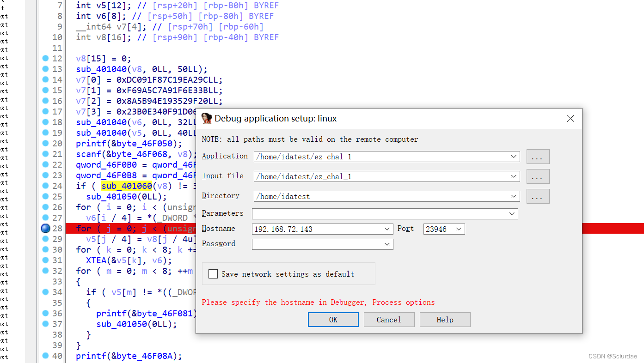This screenshot has width=644, height=363.
Task: Expand the Password dropdown
Action: click(387, 244)
